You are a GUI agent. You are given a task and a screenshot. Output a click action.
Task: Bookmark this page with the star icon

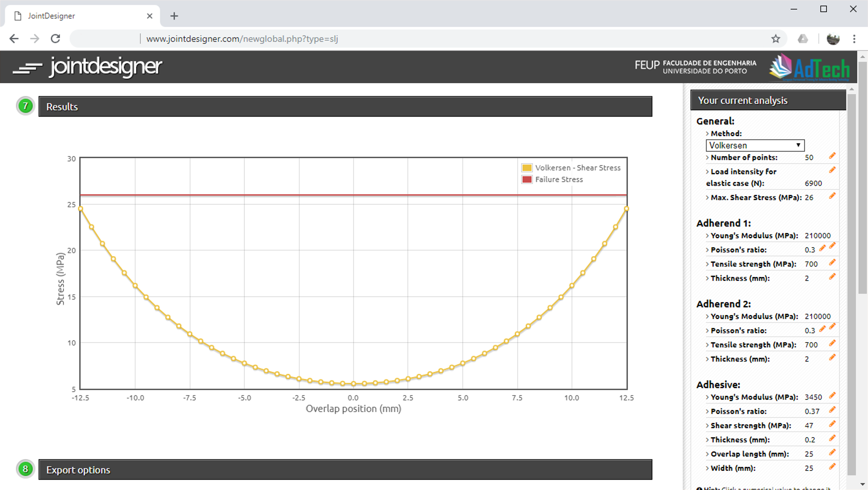775,39
